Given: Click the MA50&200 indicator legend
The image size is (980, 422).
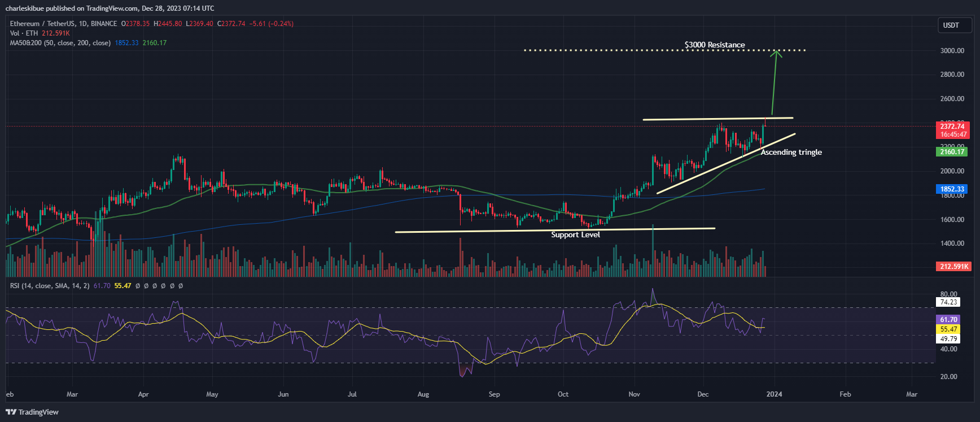Looking at the screenshot, I should tap(60, 43).
